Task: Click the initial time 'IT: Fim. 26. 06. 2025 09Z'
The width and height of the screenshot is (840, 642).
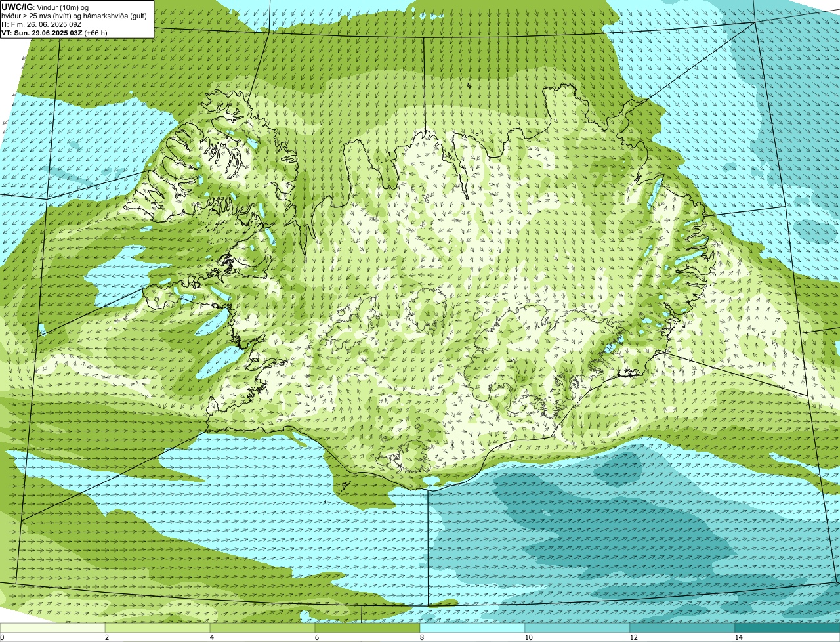Action: [42, 24]
